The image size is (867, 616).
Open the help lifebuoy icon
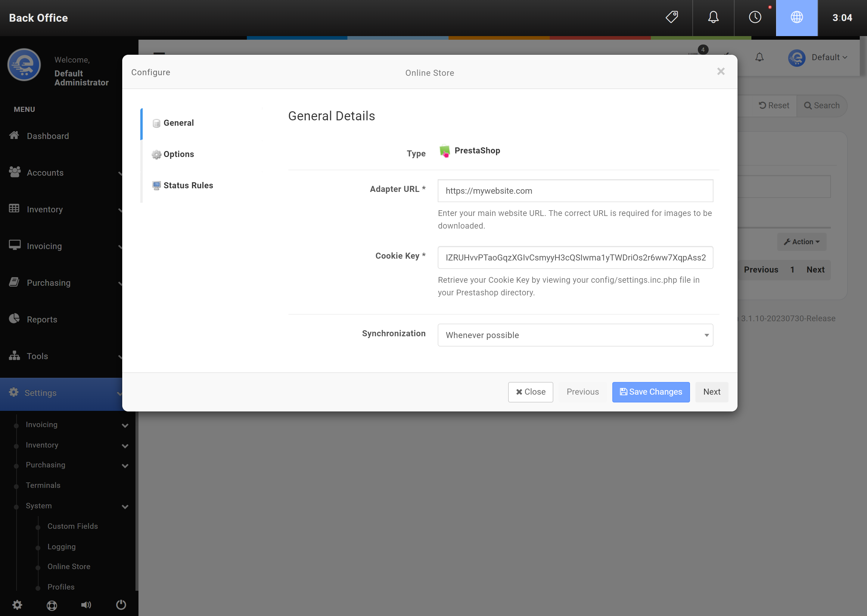tap(52, 605)
